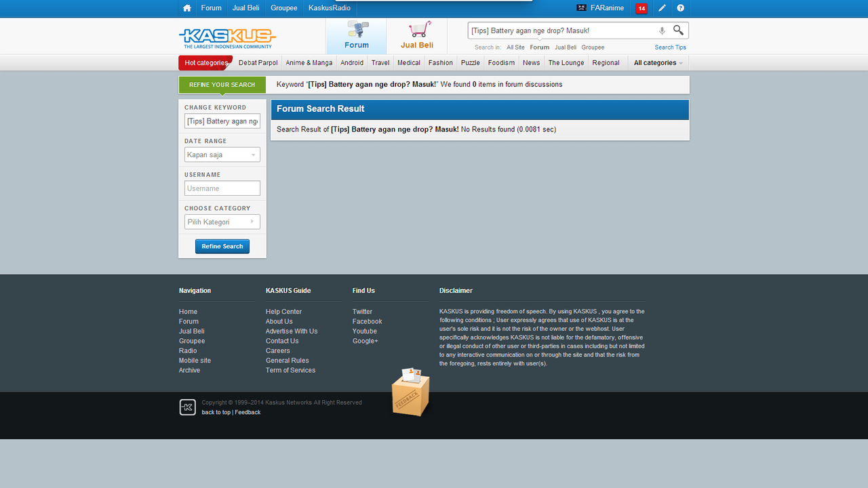This screenshot has height=488, width=868.
Task: Go to the home icon in the top bar
Action: (187, 8)
